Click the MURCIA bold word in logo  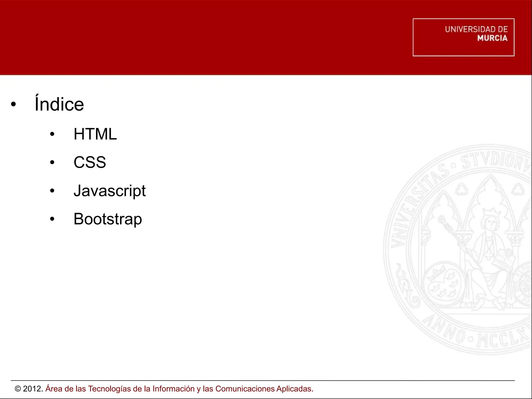pos(492,38)
